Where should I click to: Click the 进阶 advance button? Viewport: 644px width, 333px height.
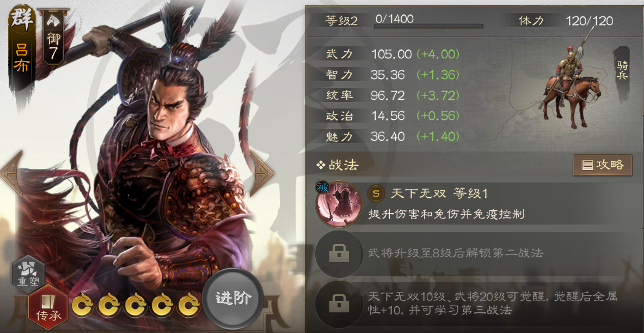[x=234, y=299]
